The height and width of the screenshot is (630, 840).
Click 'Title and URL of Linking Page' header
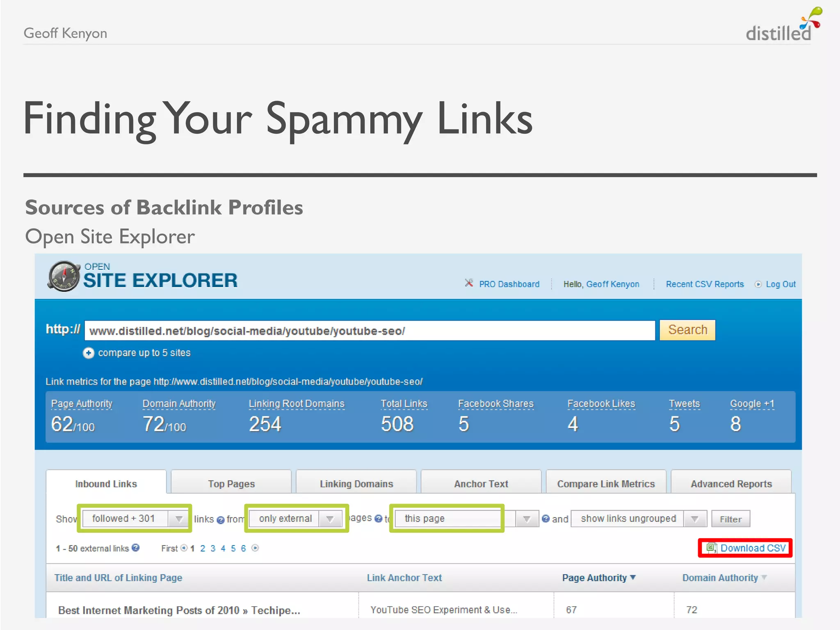(x=118, y=578)
